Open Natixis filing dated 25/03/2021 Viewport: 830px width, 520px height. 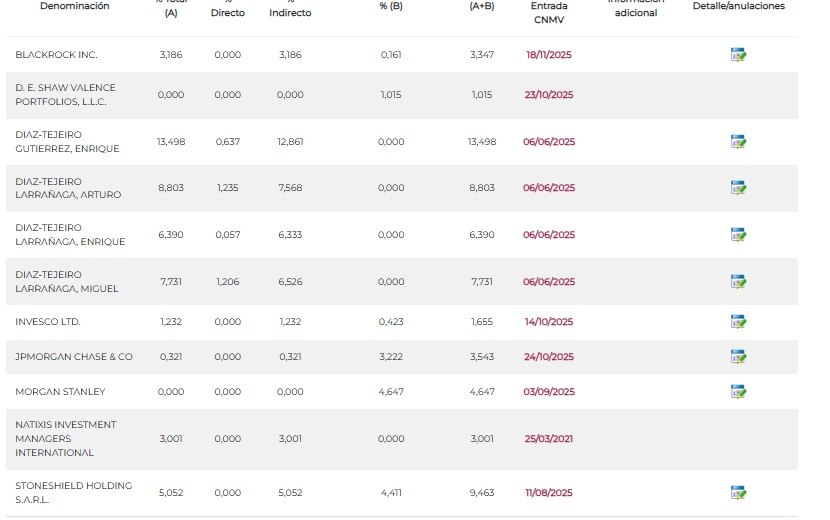pyautogui.click(x=549, y=439)
